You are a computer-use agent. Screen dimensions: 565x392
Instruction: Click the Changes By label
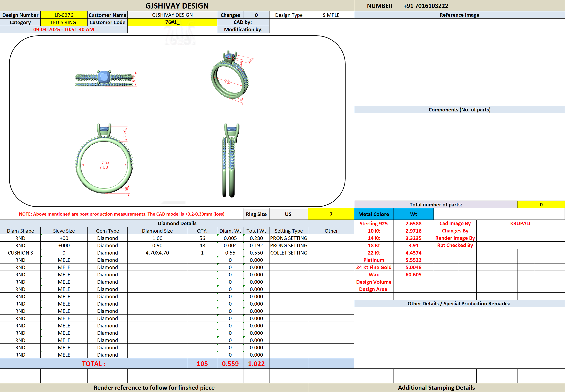(455, 231)
